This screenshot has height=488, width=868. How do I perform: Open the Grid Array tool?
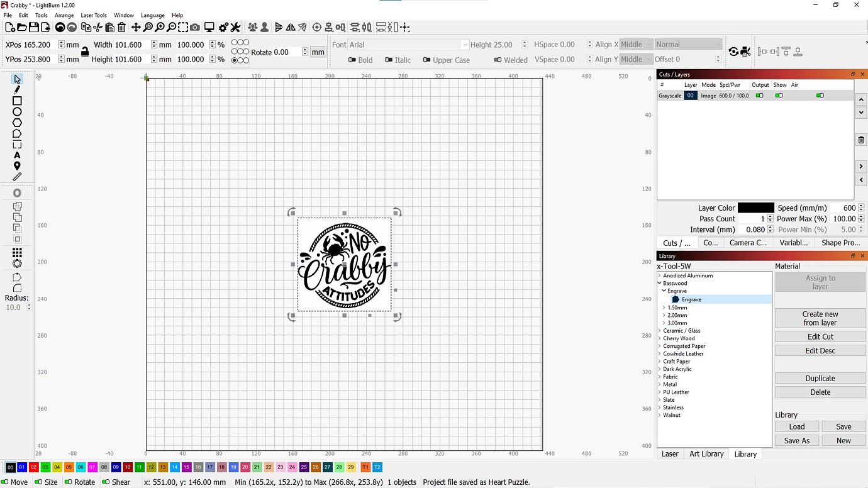coord(17,252)
